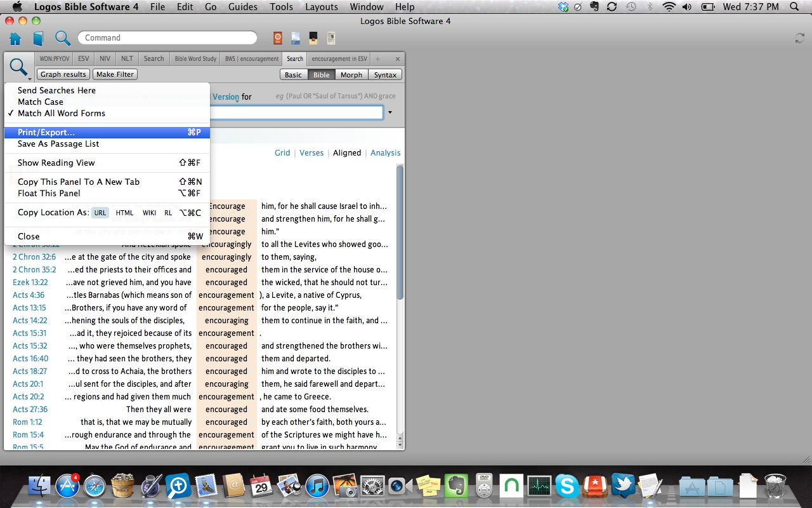Open the Trash in the dock
The image size is (812, 508).
(775, 486)
